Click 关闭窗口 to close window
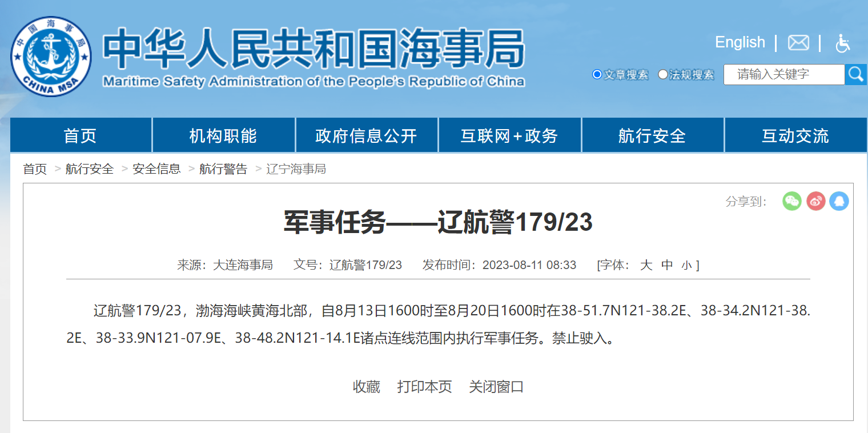 pyautogui.click(x=496, y=387)
